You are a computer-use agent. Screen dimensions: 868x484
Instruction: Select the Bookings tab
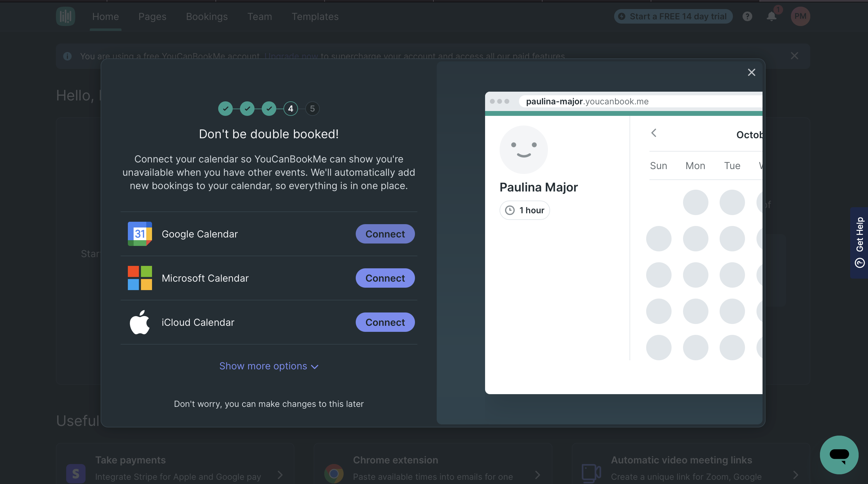(x=207, y=16)
